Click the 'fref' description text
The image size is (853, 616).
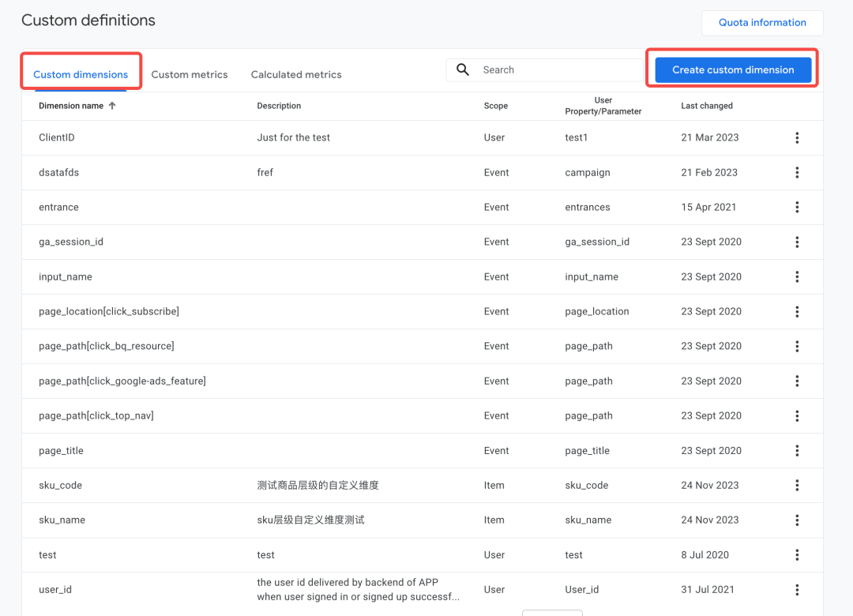pyautogui.click(x=265, y=172)
